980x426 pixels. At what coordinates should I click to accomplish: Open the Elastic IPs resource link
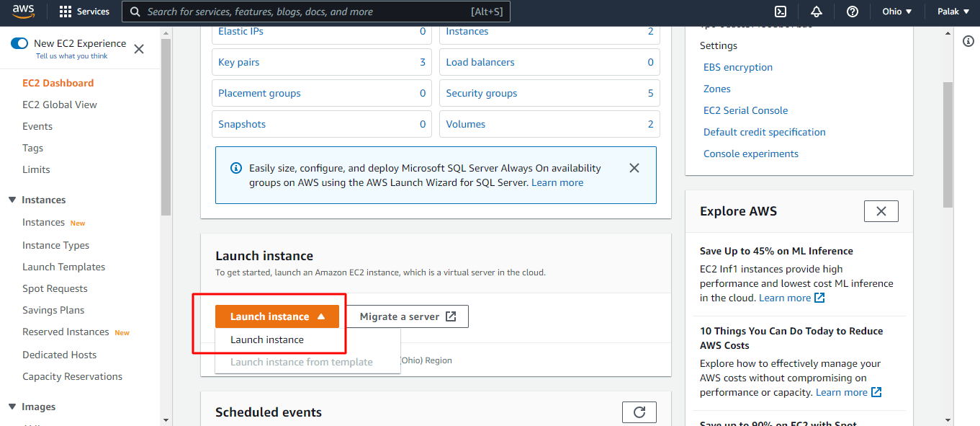pos(241,31)
